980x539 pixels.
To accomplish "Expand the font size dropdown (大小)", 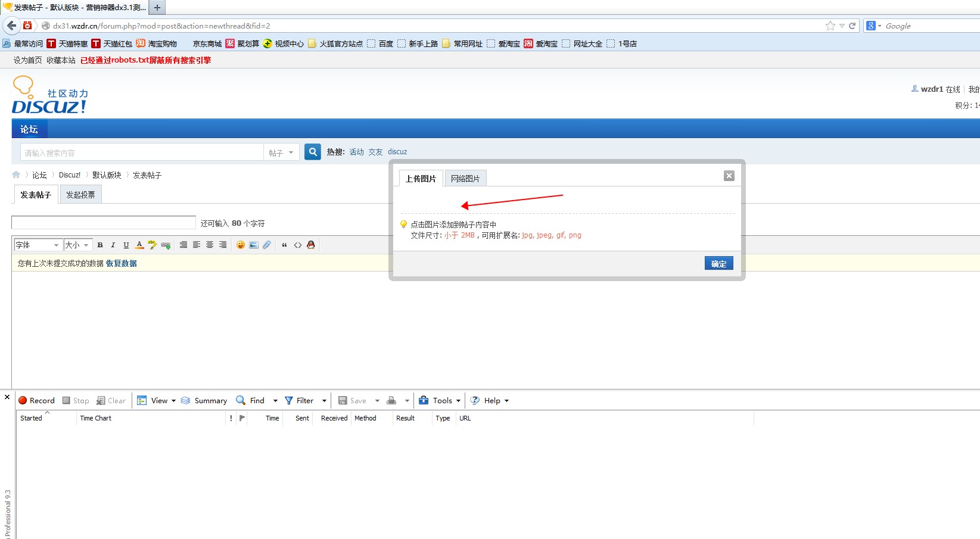I will pos(77,245).
